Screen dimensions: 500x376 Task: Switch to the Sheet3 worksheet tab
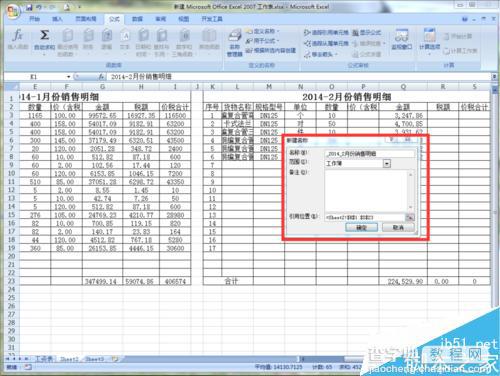tap(94, 359)
